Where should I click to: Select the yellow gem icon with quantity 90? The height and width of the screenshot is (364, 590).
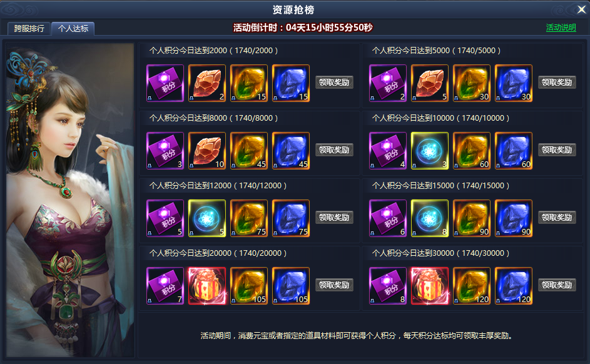[x=472, y=218]
